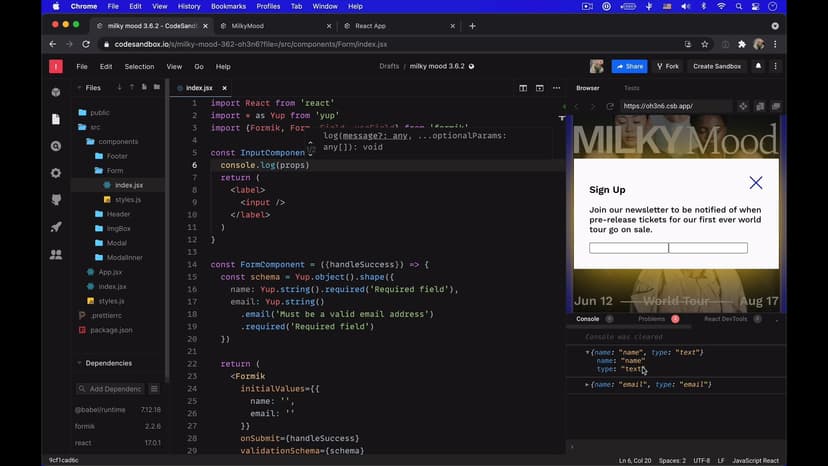Screen dimensions: 828x466
Task: Click the Add Dependency search field
Action: click(116, 388)
